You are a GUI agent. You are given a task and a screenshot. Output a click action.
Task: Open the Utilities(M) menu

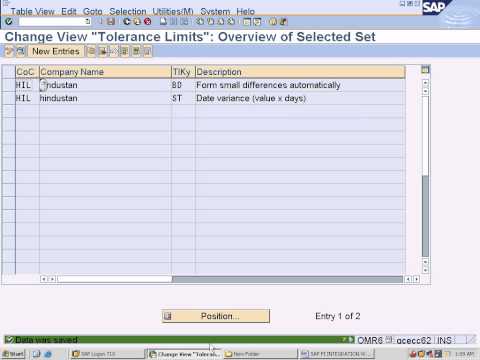[173, 11]
